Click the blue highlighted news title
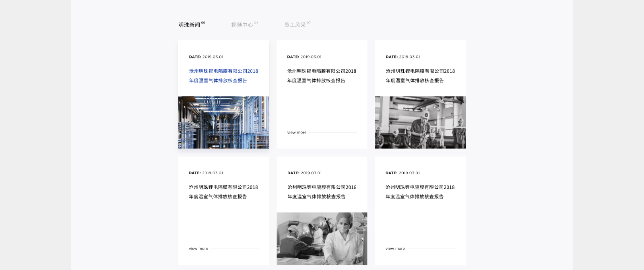The width and height of the screenshot is (644, 270). 223,76
